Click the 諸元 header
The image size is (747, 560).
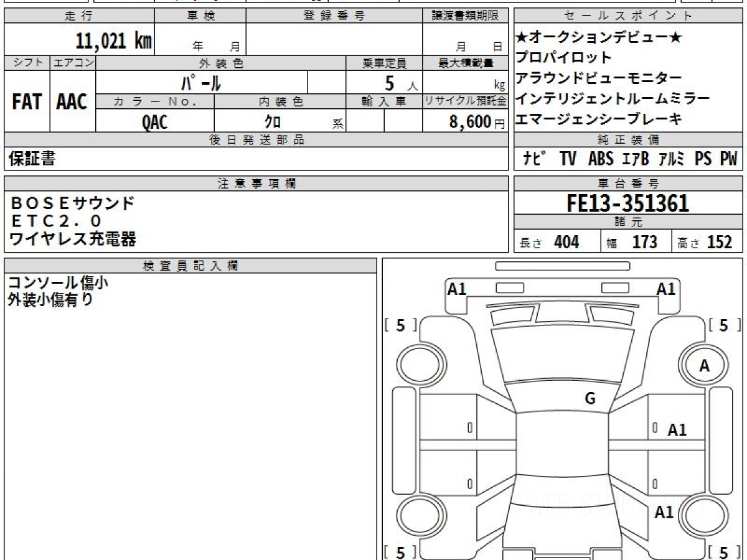(x=629, y=222)
